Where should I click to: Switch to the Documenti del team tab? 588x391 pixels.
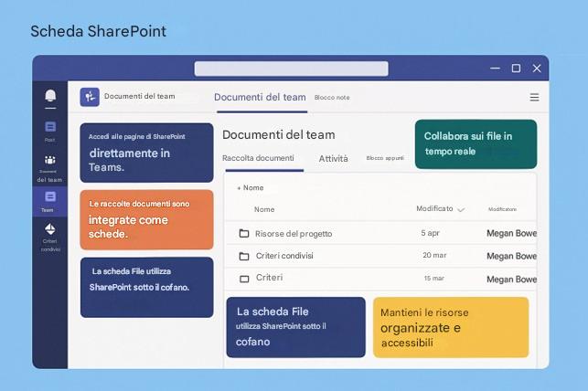coord(260,98)
